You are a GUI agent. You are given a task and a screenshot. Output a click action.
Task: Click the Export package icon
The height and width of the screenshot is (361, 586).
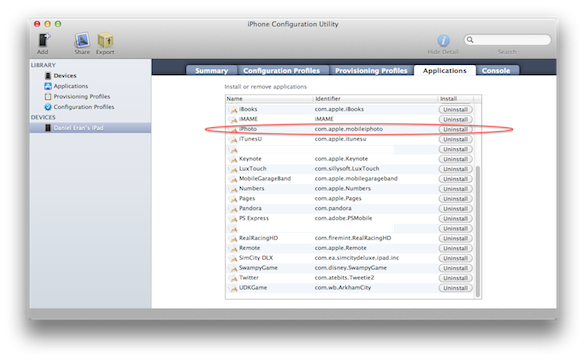(105, 40)
